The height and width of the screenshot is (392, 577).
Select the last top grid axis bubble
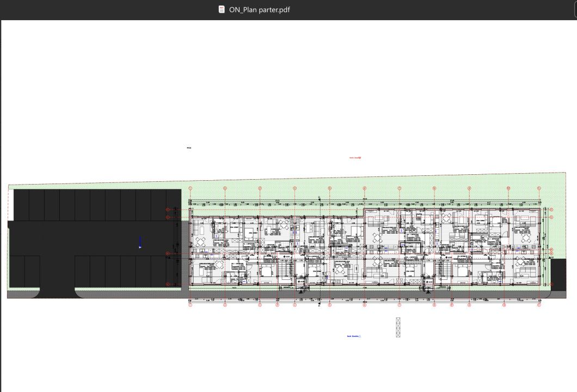(x=539, y=188)
